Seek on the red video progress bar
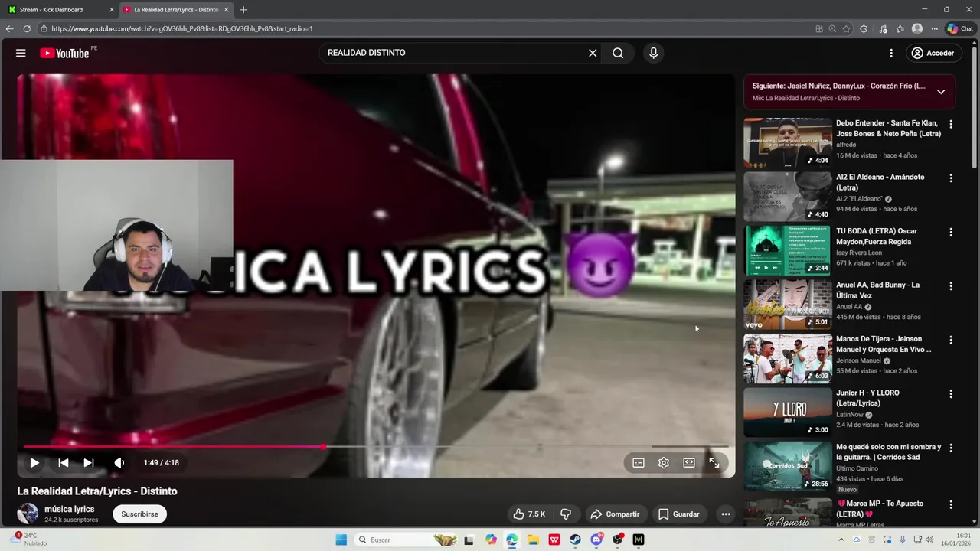This screenshot has width=980, height=551. 376,446
